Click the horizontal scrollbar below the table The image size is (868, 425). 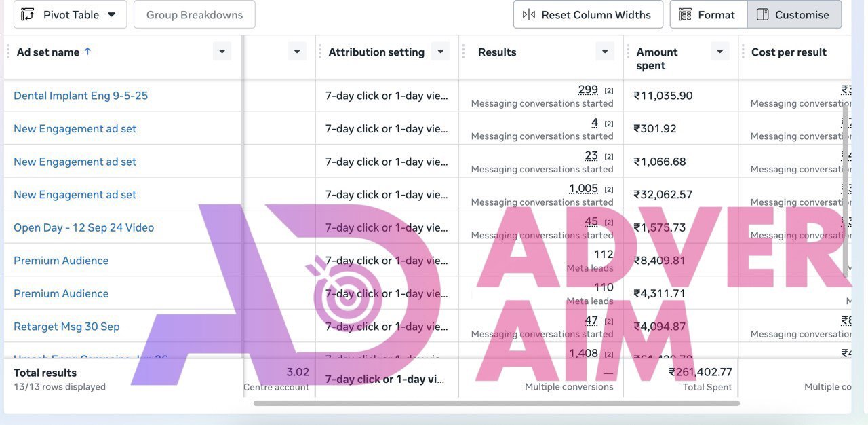[496, 403]
